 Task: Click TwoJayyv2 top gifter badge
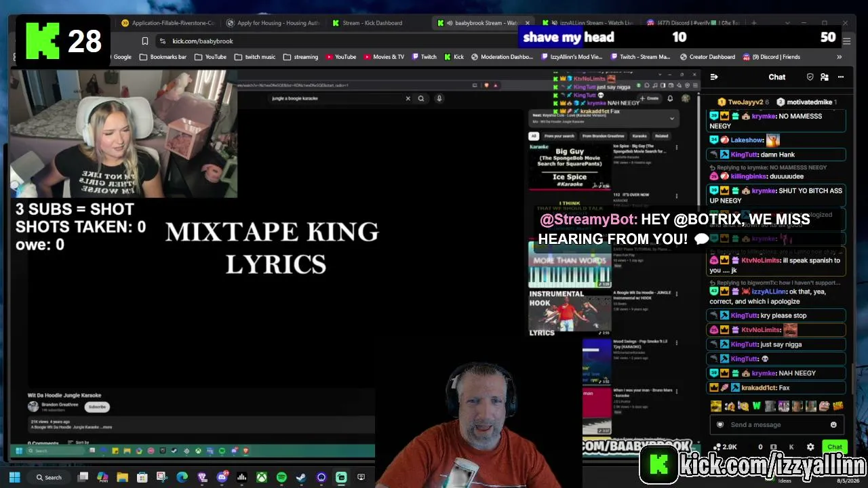(743, 102)
